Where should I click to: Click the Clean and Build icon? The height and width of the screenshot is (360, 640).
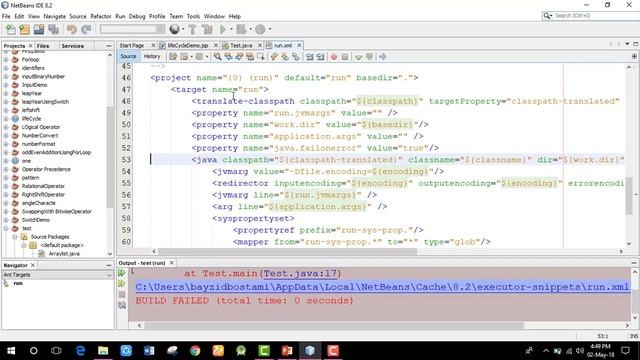pos(207,29)
